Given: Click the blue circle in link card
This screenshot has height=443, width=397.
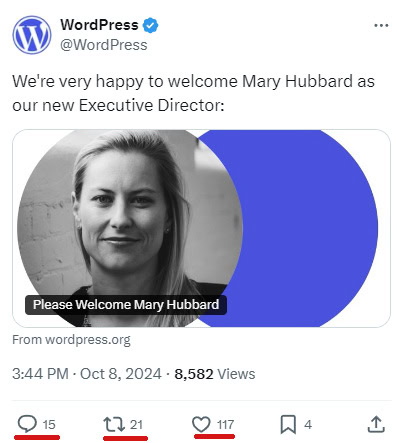Looking at the screenshot, I should coord(310,228).
